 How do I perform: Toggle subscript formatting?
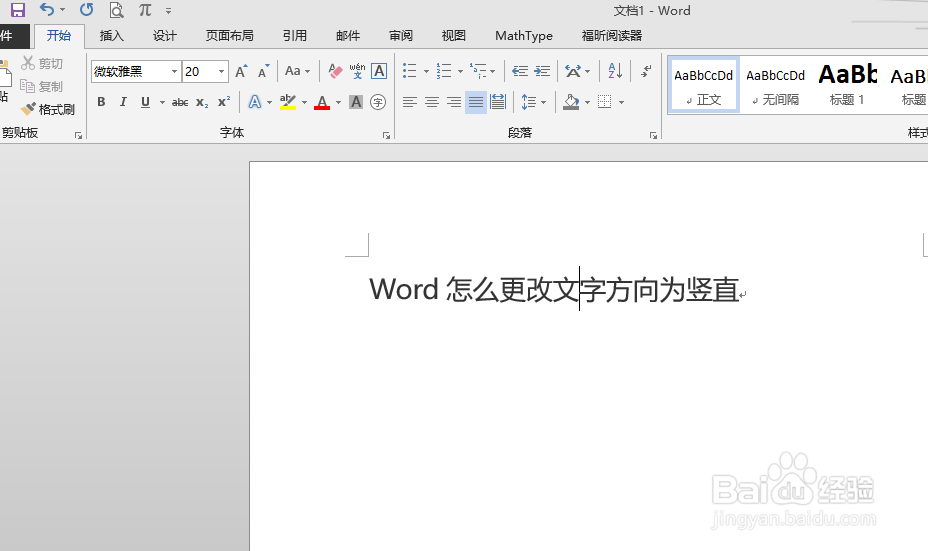click(x=202, y=102)
